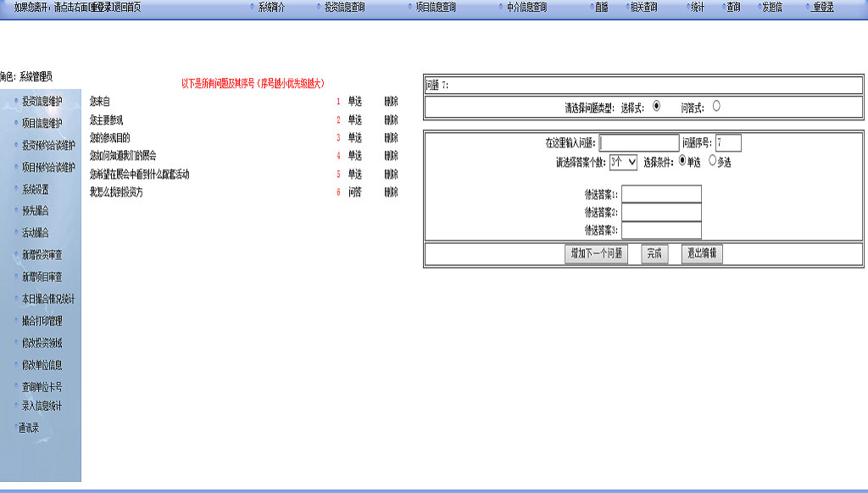The image size is (868, 493).
Task: Click the 退出编辑 button
Action: click(x=702, y=254)
